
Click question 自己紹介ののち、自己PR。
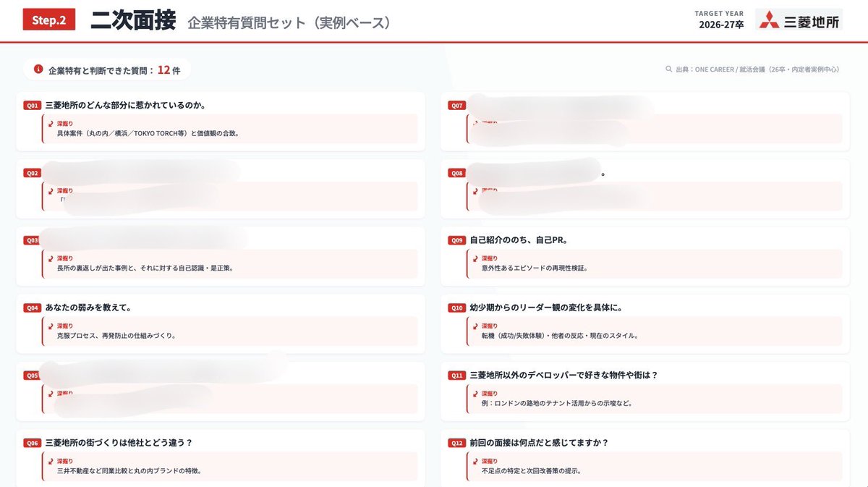tap(518, 240)
